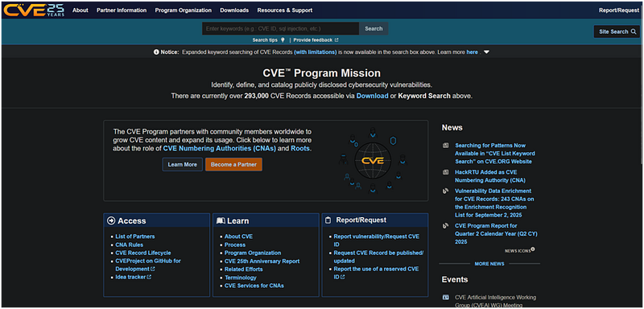Click the CVE 25 Years logo
The height and width of the screenshot is (309, 644).
click(34, 10)
